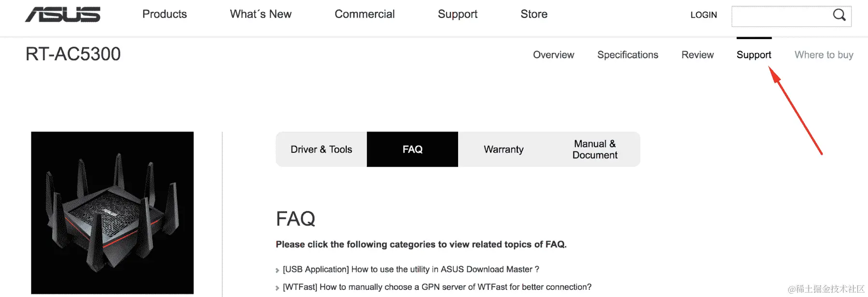Open the Products menu
The width and height of the screenshot is (868, 297).
point(164,14)
